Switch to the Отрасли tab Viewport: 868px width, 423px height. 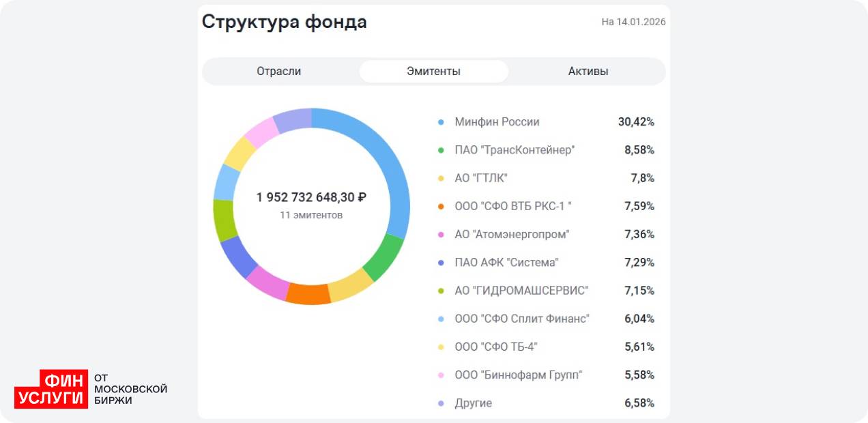tap(278, 71)
